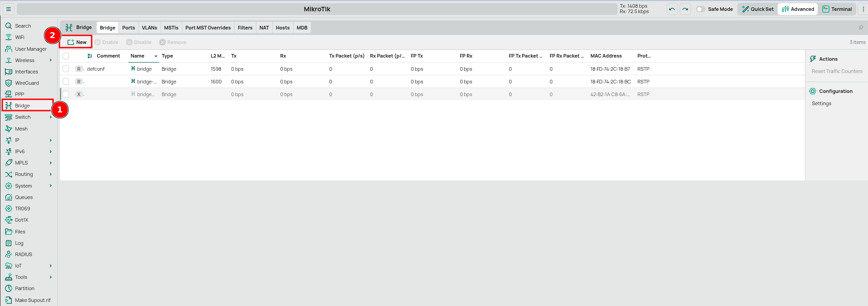
Task: Open the kebab more-options menu at top right
Action: coord(863,9)
